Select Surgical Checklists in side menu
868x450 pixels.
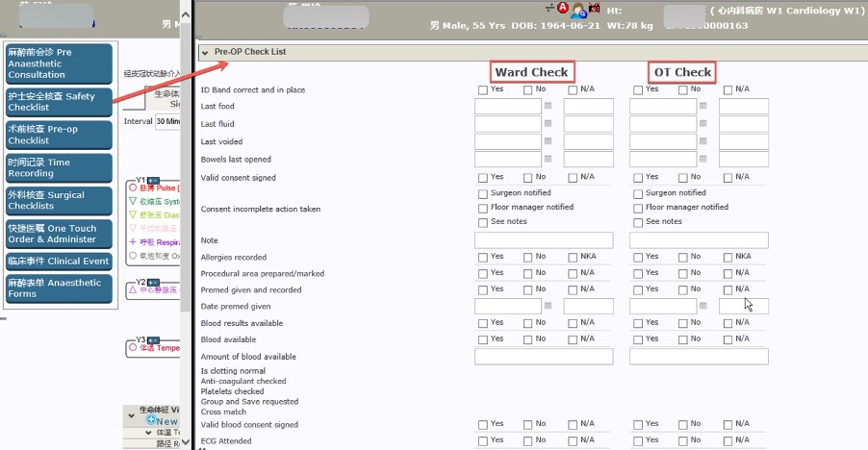tap(59, 200)
